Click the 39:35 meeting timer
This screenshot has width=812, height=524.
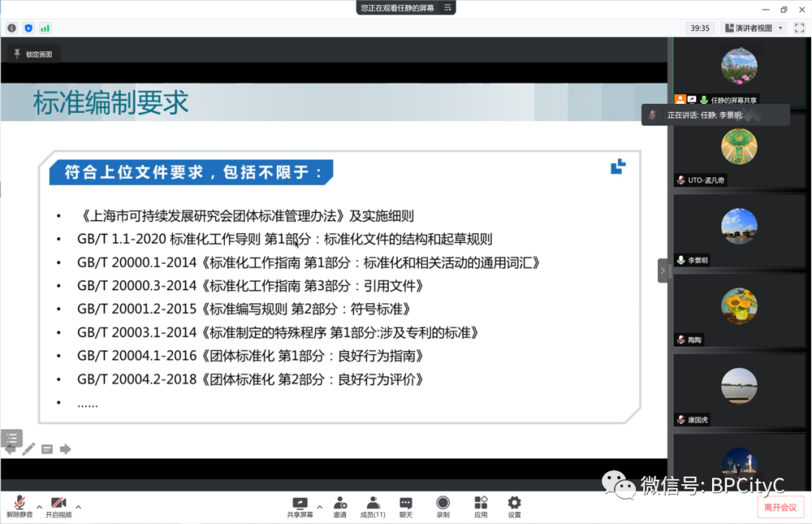tap(700, 28)
